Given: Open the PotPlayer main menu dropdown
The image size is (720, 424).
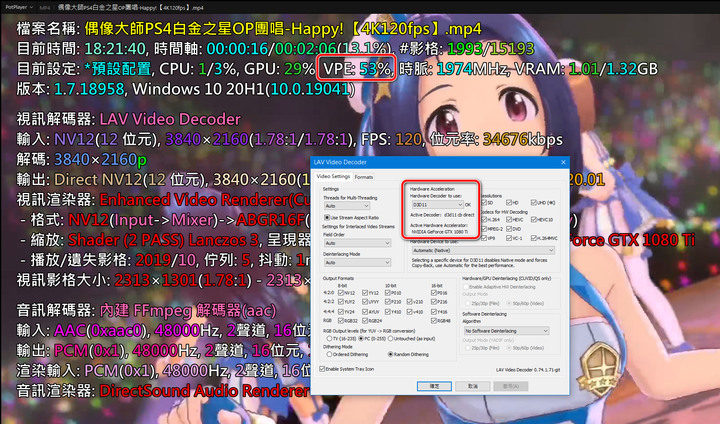Looking at the screenshot, I should click(19, 7).
